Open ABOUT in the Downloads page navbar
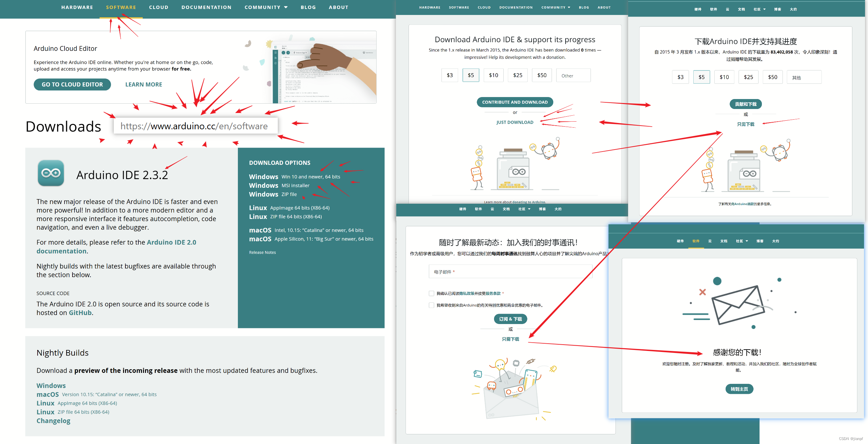The height and width of the screenshot is (444, 868). coord(339,7)
